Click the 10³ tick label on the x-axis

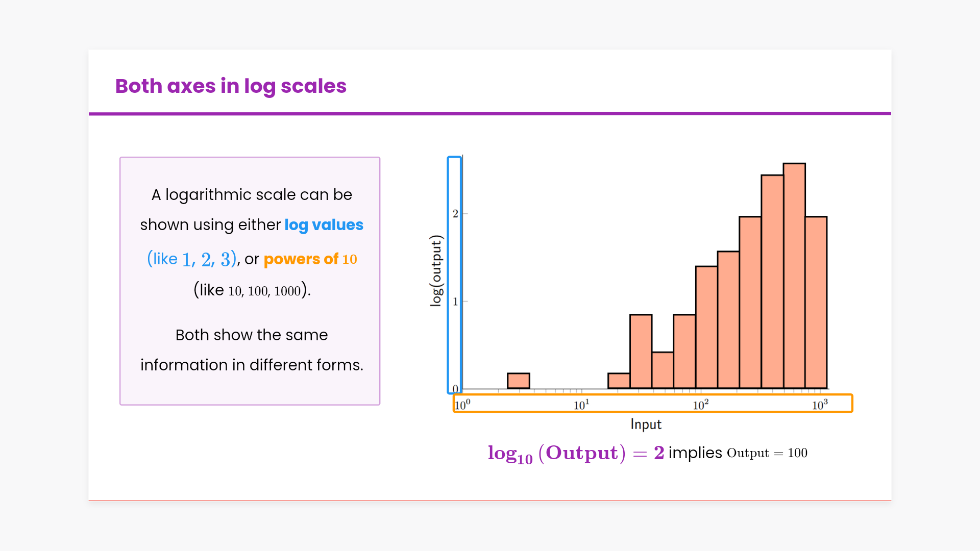pos(820,405)
